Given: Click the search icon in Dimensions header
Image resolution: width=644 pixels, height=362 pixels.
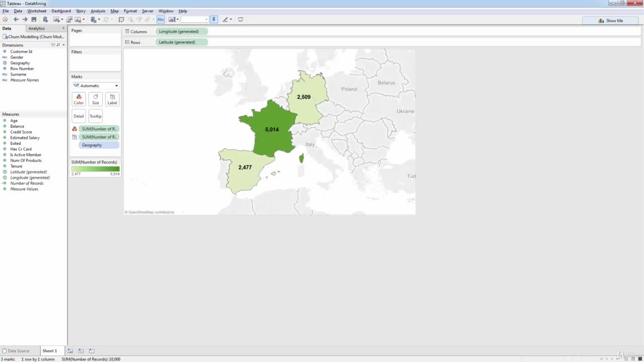Looking at the screenshot, I should click(x=58, y=45).
